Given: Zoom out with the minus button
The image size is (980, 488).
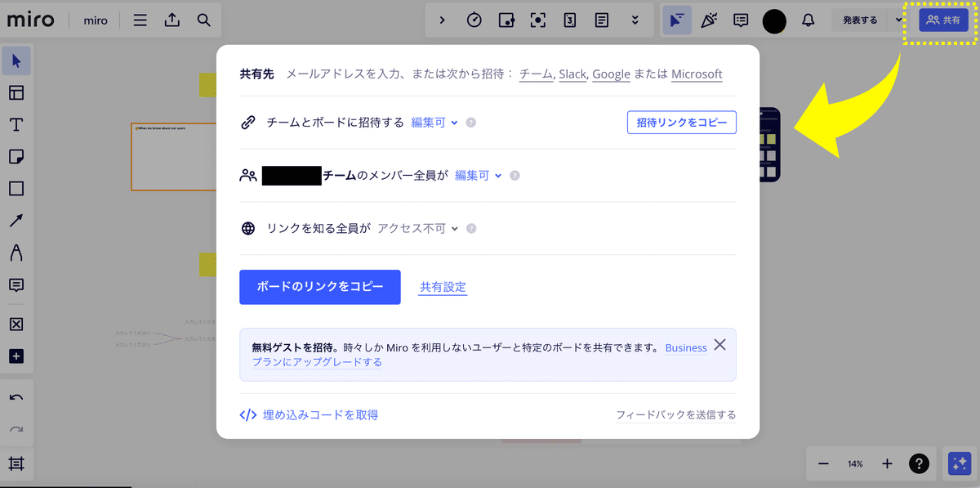Looking at the screenshot, I should (x=823, y=463).
